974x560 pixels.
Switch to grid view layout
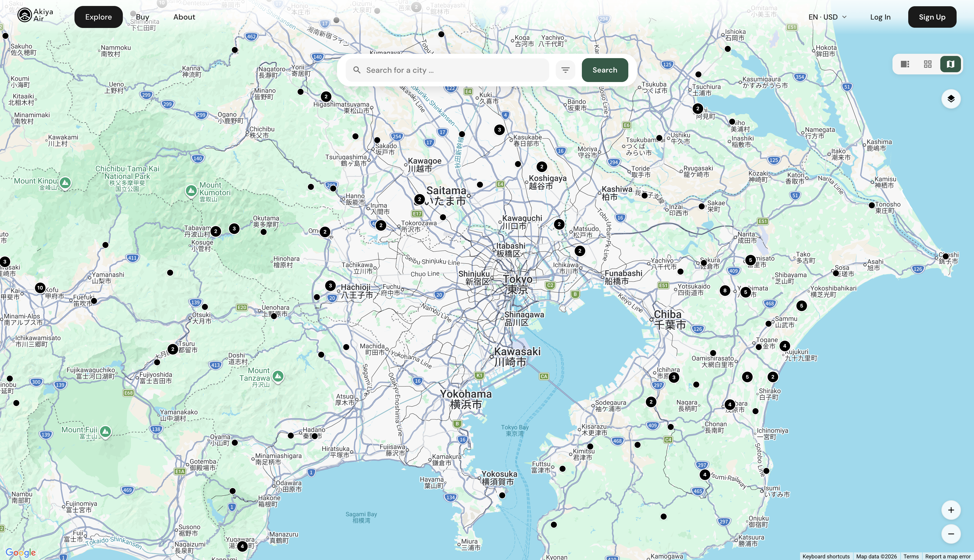coord(928,64)
